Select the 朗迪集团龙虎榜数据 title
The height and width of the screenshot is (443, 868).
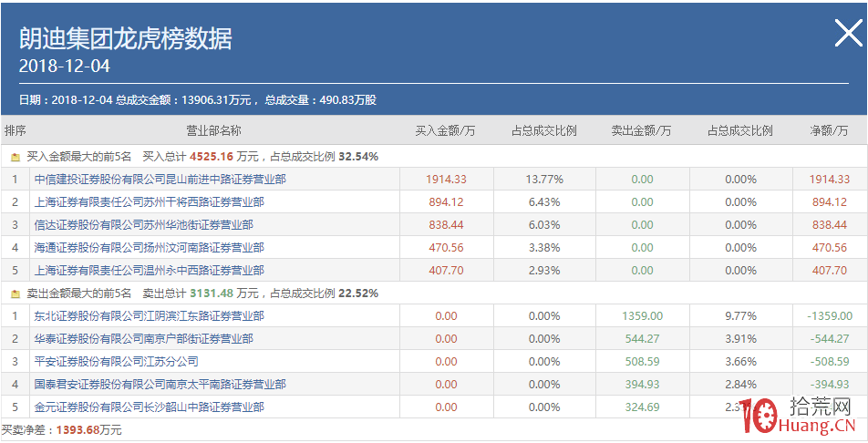[x=126, y=39]
